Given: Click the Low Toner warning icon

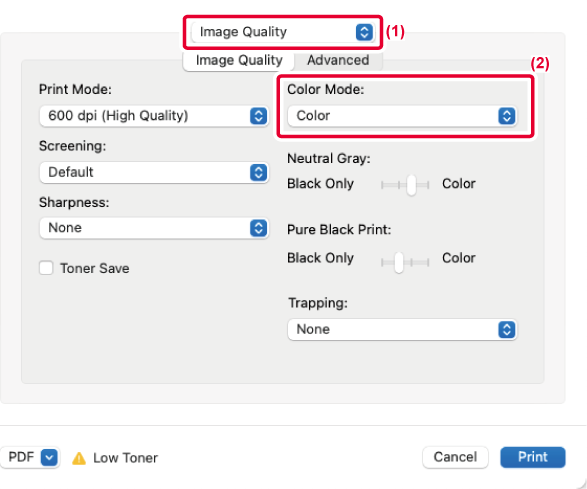Looking at the screenshot, I should click(79, 458).
